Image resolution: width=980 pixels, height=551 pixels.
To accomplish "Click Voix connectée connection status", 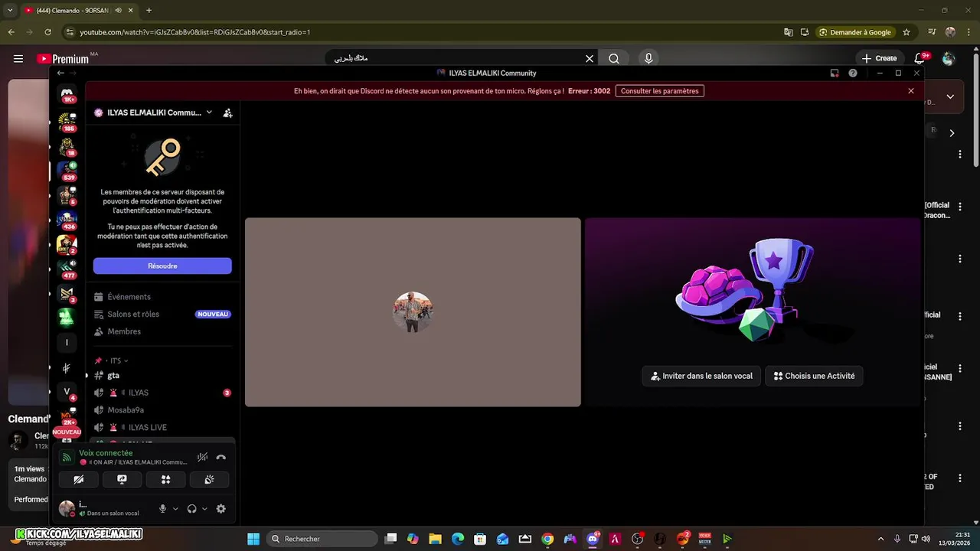I will click(x=106, y=453).
